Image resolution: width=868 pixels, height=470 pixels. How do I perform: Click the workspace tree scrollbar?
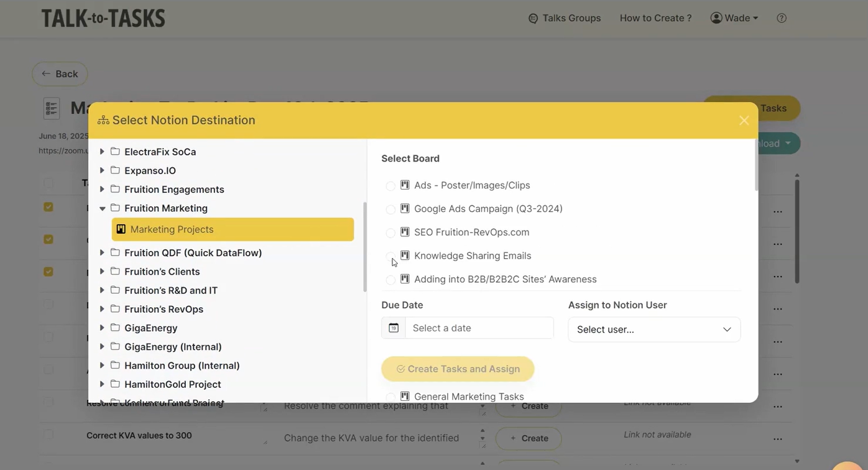(x=365, y=247)
